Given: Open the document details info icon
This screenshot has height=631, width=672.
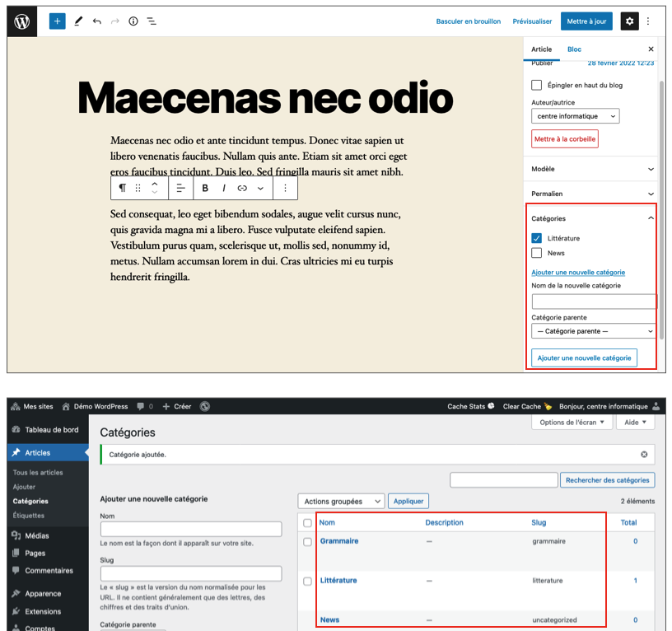Looking at the screenshot, I should point(133,21).
